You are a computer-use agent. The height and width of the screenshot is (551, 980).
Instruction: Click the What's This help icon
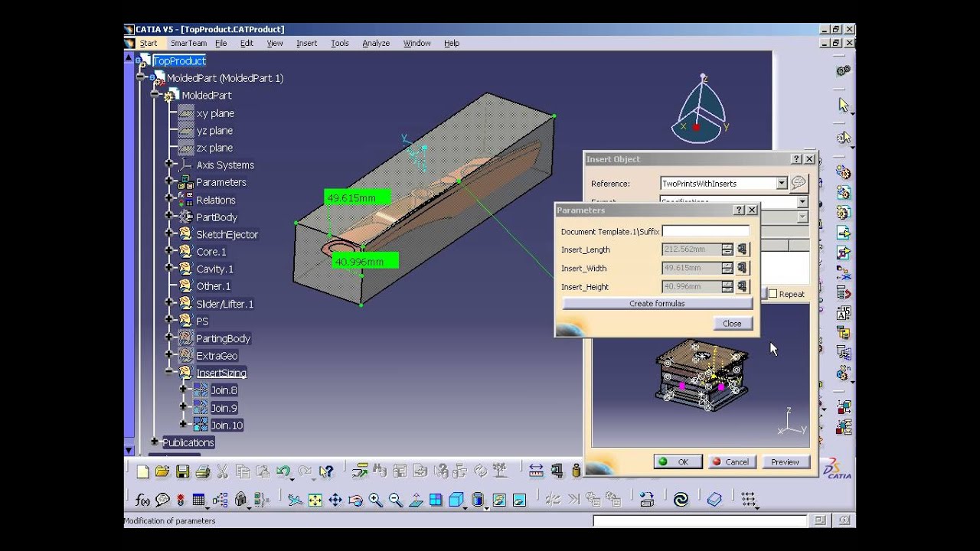click(x=326, y=471)
